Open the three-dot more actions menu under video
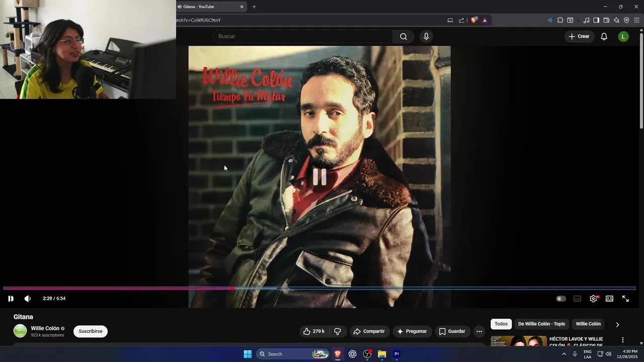 point(479,331)
